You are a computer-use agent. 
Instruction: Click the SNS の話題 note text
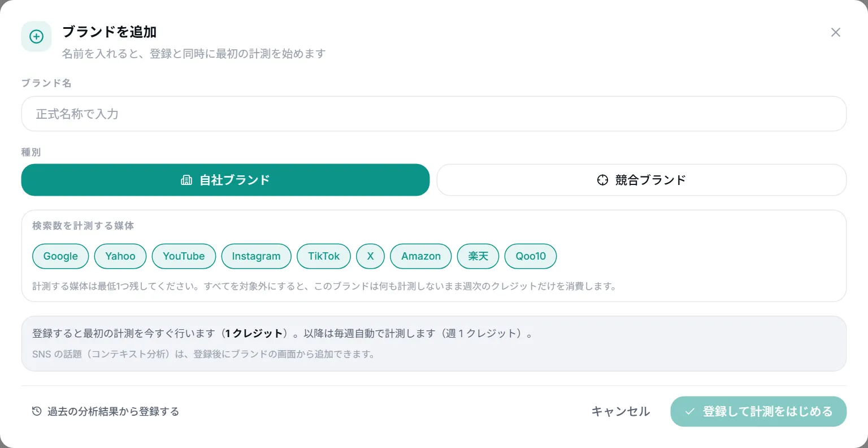click(x=203, y=354)
